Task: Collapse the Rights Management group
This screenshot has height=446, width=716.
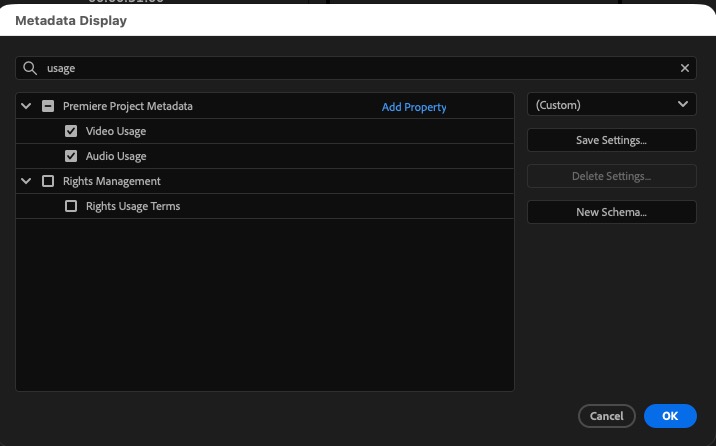Action: click(x=26, y=181)
